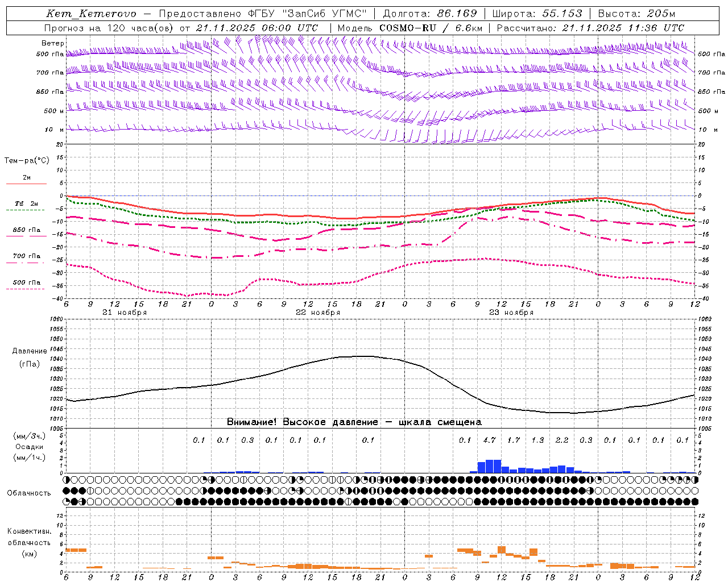This screenshot has height=582, width=728.
Task: Click the precipitation value 1.7
Action: [514, 440]
